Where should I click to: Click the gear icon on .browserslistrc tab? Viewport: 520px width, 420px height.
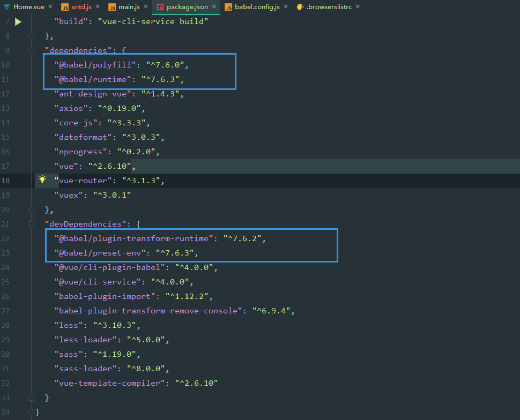click(300, 7)
